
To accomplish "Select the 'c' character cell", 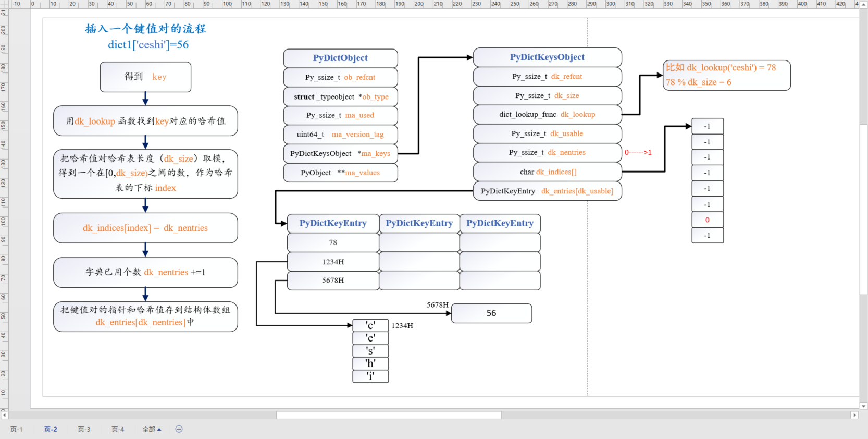I will (370, 325).
